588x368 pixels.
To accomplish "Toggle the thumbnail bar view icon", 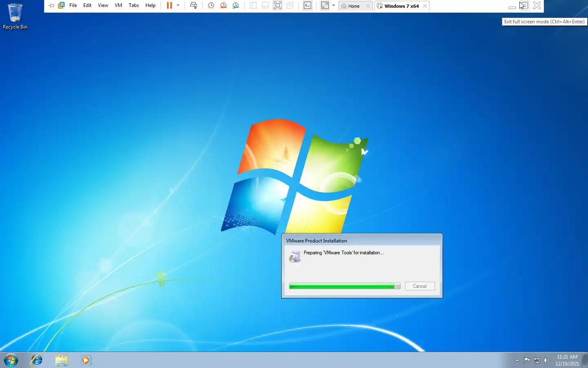I will click(x=265, y=6).
